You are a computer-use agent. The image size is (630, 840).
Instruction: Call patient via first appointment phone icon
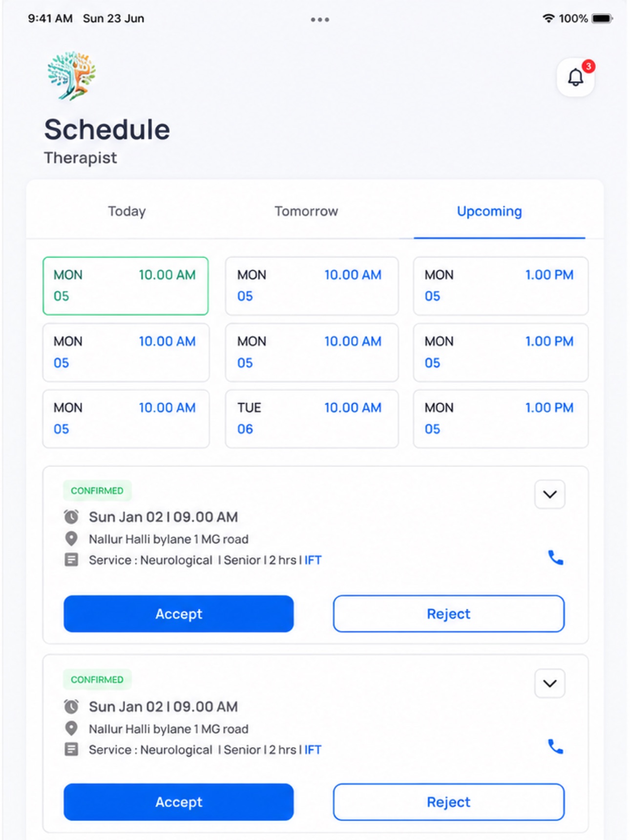click(555, 557)
